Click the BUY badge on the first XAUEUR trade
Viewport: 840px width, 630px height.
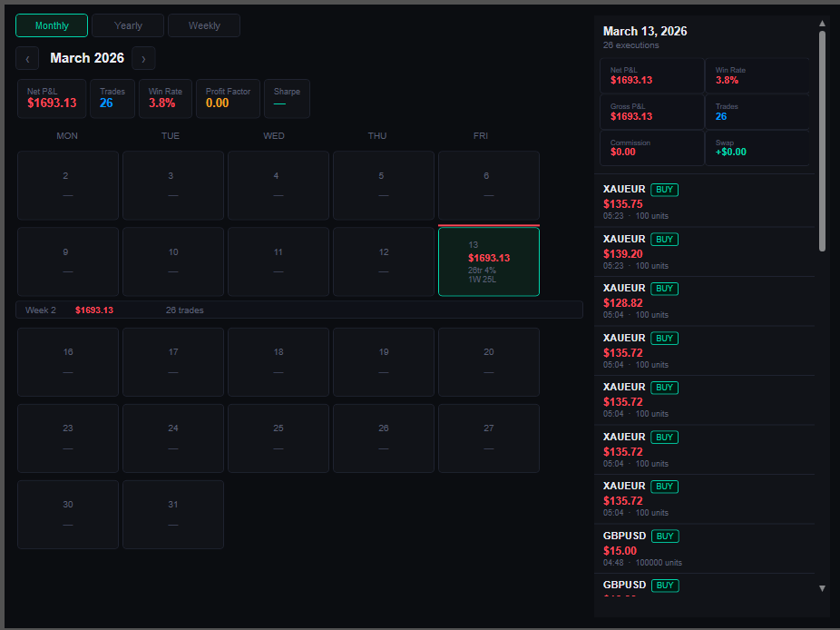[x=664, y=190]
